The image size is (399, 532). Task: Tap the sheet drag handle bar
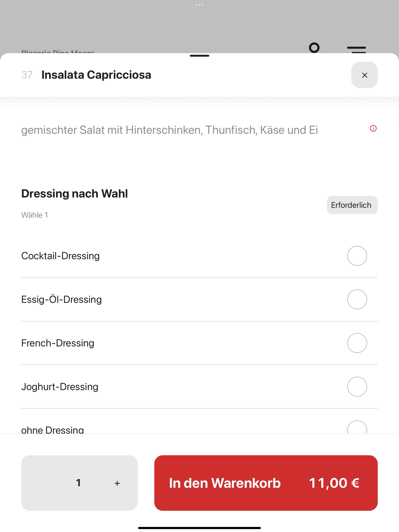pos(199,56)
